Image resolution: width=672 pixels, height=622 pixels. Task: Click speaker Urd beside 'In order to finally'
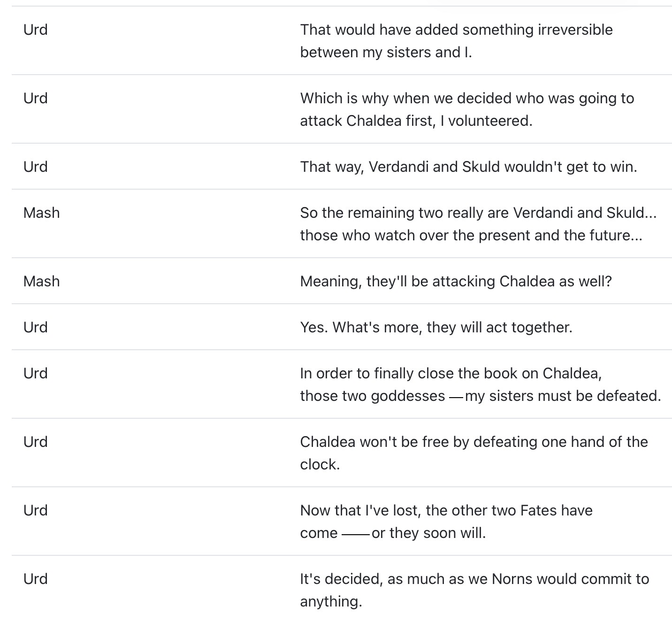click(x=36, y=373)
